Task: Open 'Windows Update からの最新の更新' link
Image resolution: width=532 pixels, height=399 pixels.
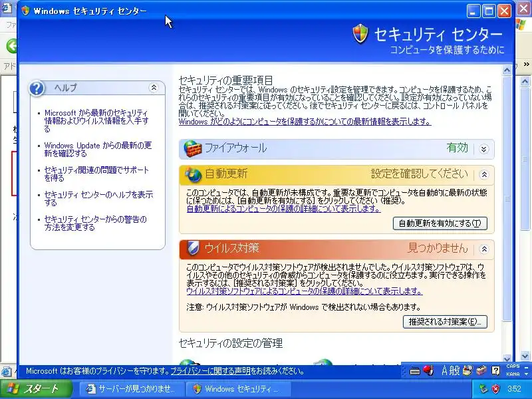Action: coord(98,149)
